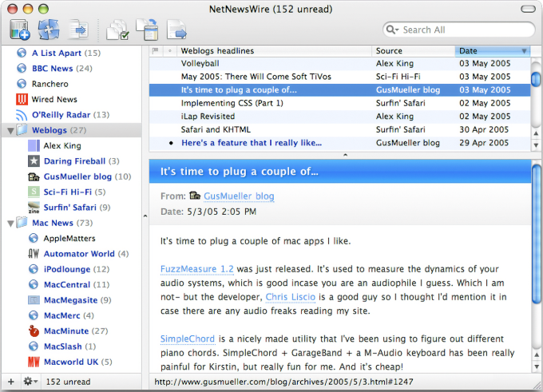Open the gear action menu

tap(30, 382)
